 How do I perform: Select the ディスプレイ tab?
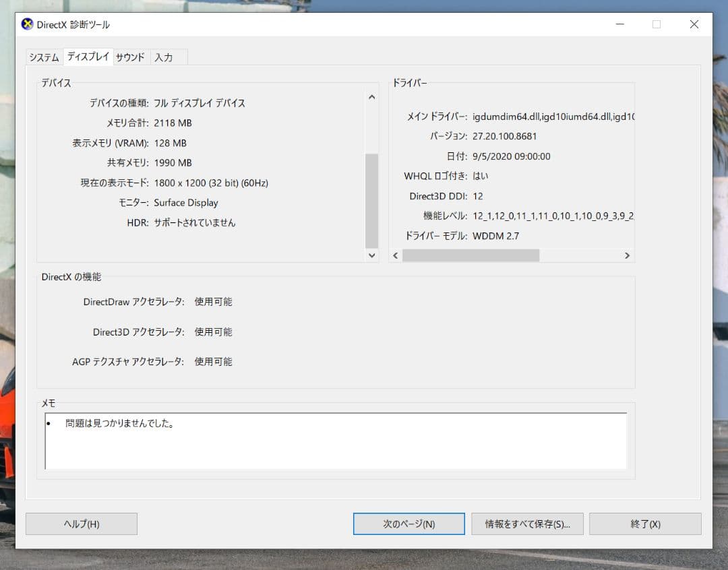click(88, 57)
